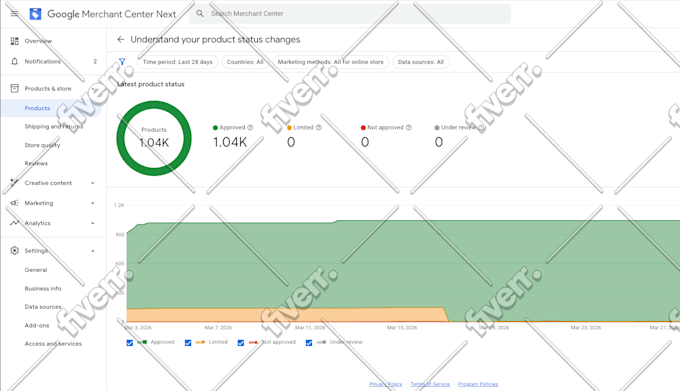The image size is (680, 391).
Task: Click the Creative content icon
Action: (x=14, y=183)
